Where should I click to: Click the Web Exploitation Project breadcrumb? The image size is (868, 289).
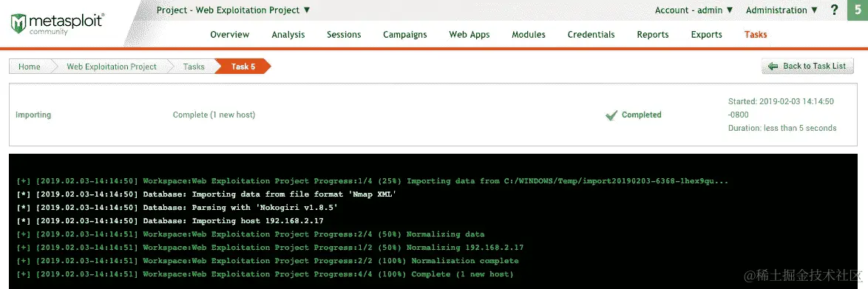(x=112, y=67)
